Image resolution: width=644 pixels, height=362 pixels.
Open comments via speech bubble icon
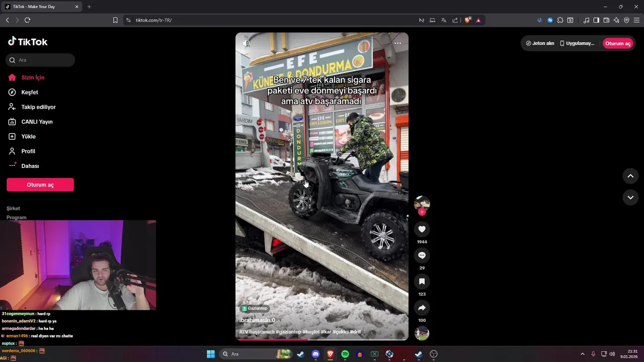tap(422, 255)
